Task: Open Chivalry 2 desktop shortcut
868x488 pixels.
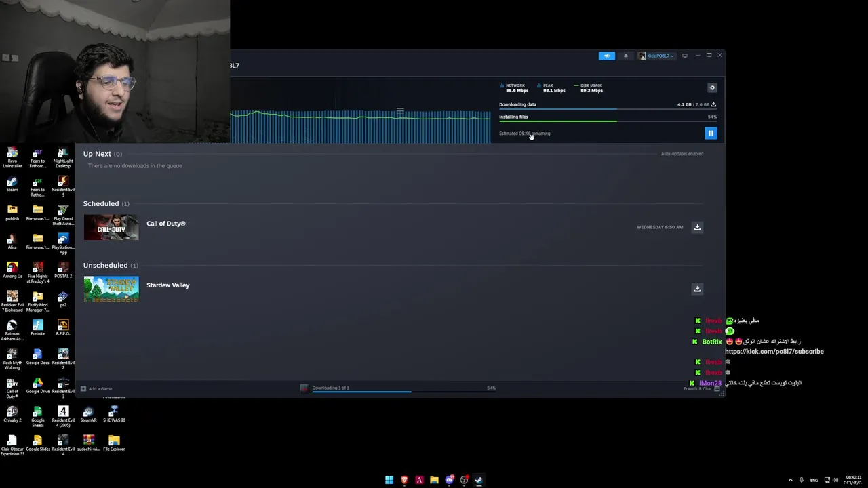Action: click(12, 414)
